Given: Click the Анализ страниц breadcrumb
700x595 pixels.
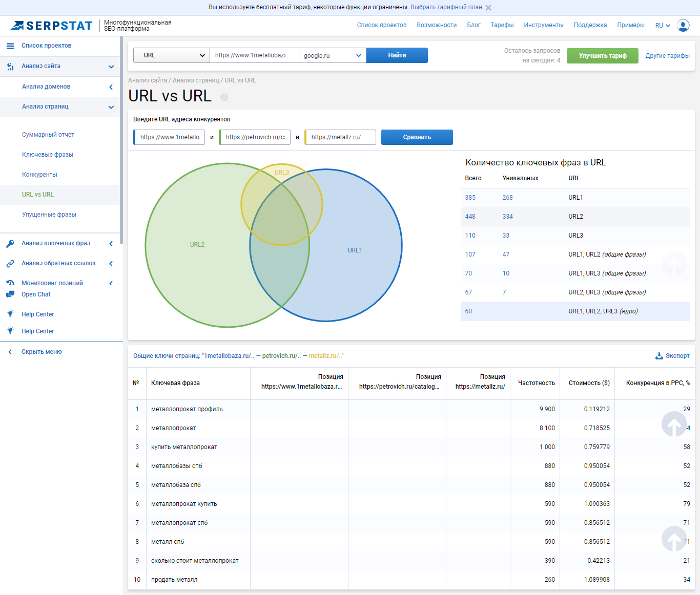Looking at the screenshot, I should click(x=196, y=80).
